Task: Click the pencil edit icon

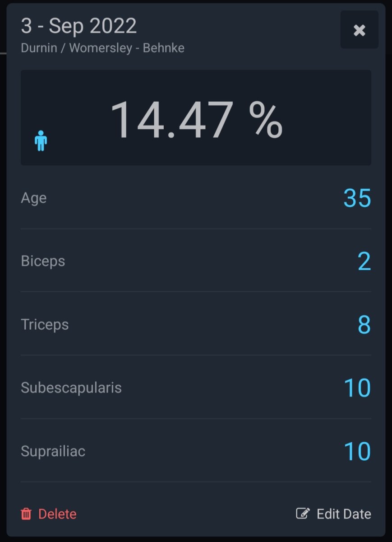Action: click(302, 514)
